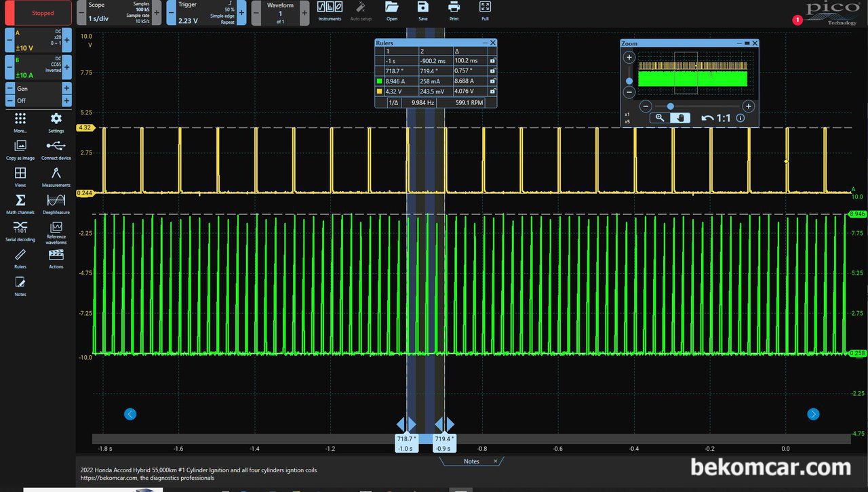The height and width of the screenshot is (492, 868).
Task: Select the Notes tab below the graph
Action: (471, 462)
